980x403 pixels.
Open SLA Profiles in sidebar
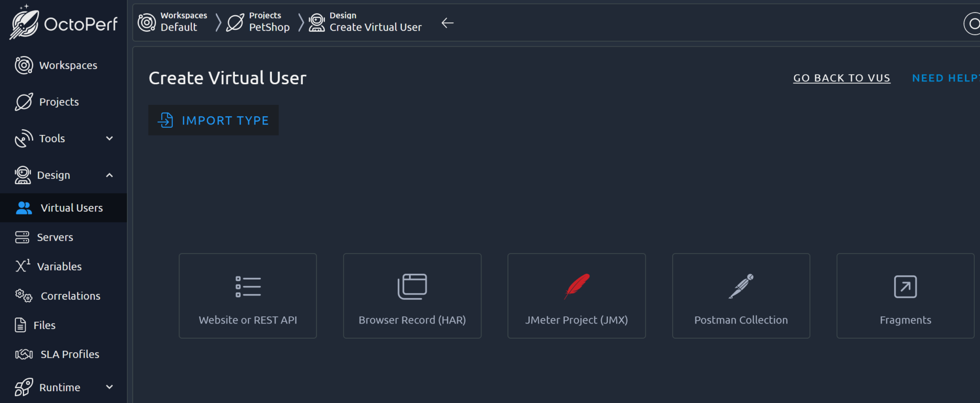point(69,354)
